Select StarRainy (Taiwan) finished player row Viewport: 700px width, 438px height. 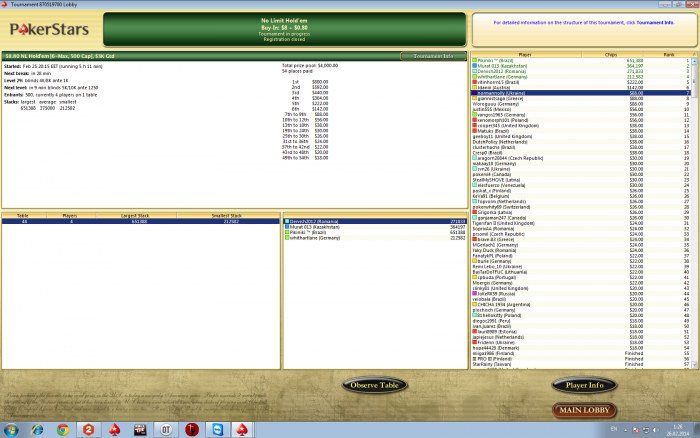pos(581,364)
